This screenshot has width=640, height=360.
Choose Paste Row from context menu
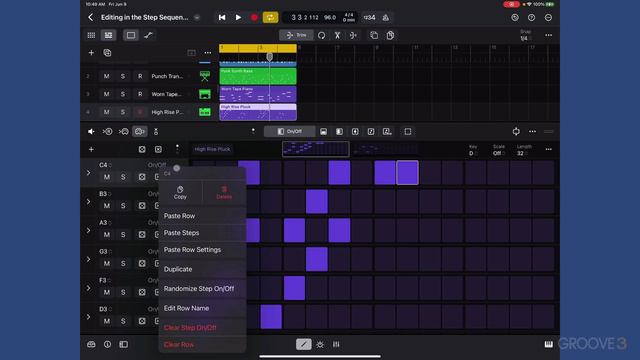click(202, 216)
